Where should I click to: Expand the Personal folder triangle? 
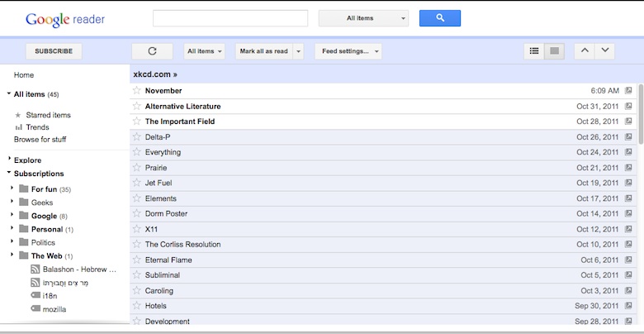click(x=12, y=227)
